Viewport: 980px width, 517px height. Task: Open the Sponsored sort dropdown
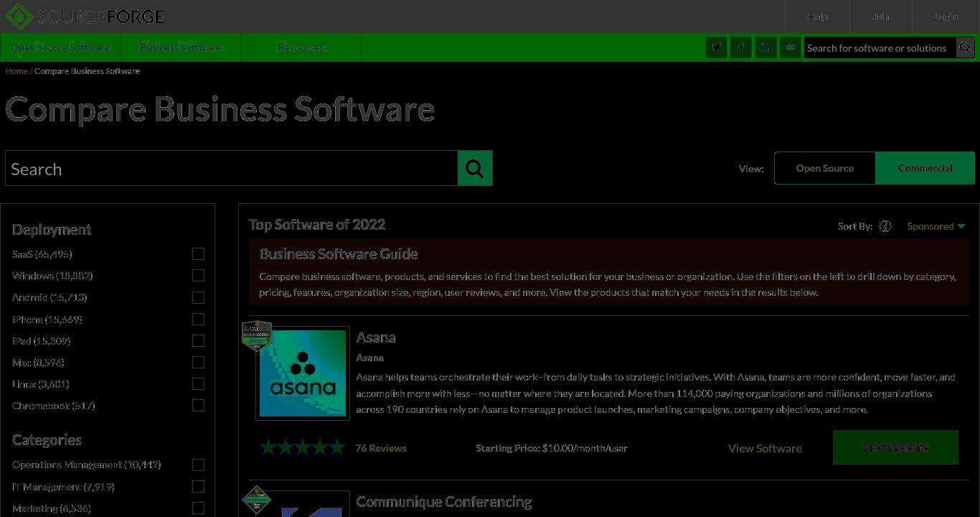[936, 226]
